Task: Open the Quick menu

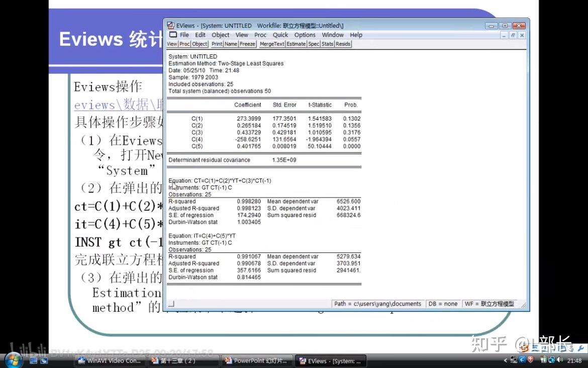Action: coord(280,35)
